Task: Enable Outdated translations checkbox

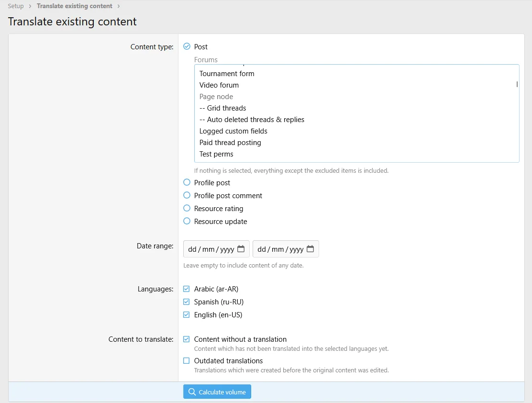Action: pyautogui.click(x=186, y=360)
